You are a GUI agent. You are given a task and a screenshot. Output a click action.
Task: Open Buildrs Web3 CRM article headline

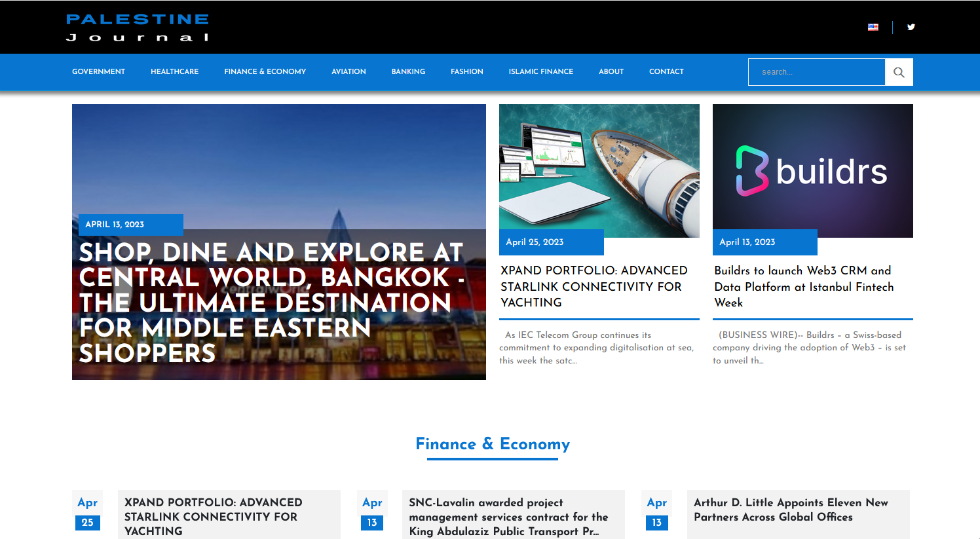[803, 287]
